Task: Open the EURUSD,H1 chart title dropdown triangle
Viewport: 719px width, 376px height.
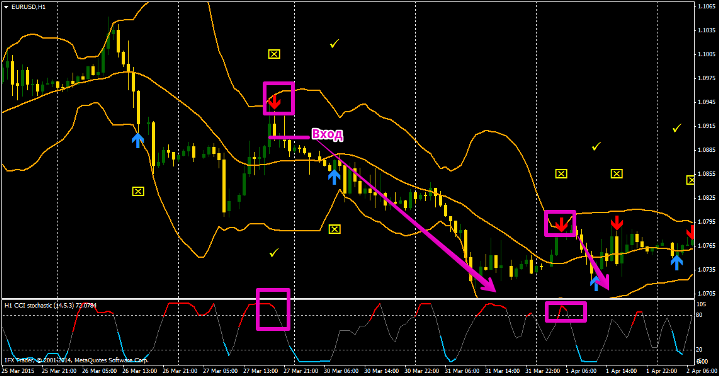Action: (x=6, y=7)
